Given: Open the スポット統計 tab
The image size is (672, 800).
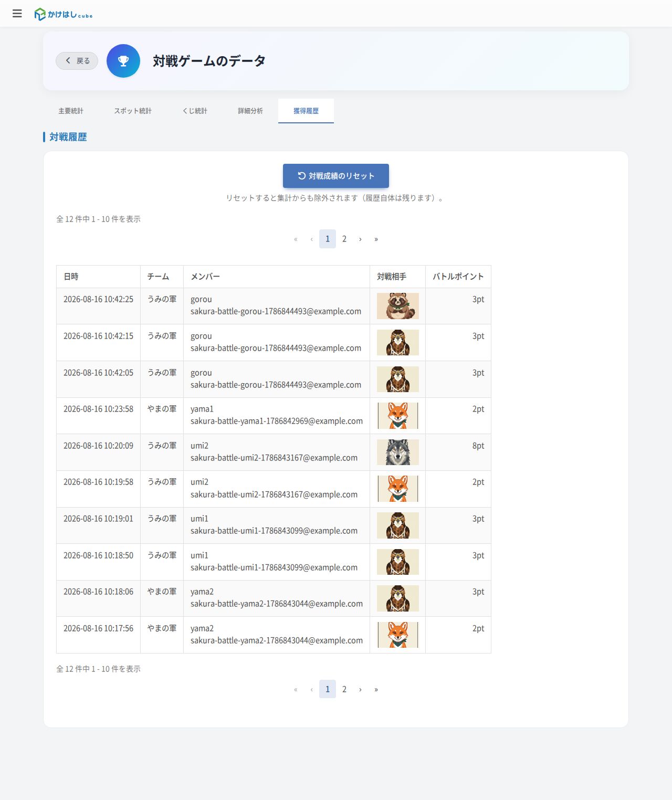Looking at the screenshot, I should click(133, 111).
